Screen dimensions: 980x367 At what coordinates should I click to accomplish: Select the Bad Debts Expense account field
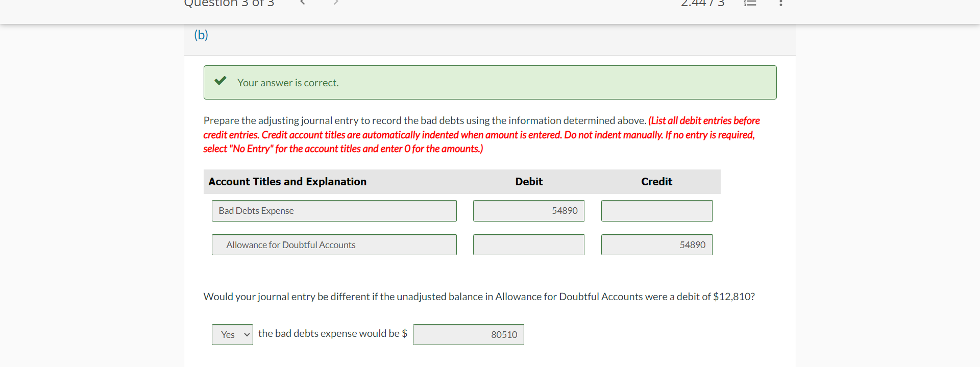[x=334, y=211]
